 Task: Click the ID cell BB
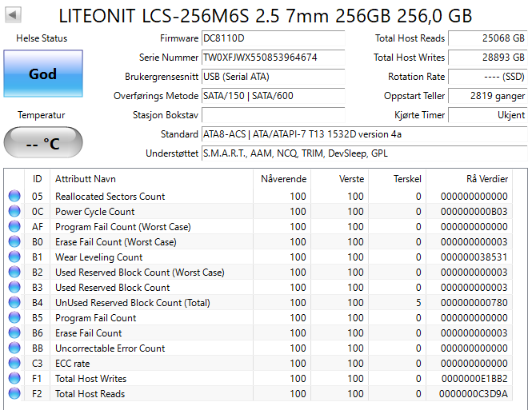(x=38, y=348)
